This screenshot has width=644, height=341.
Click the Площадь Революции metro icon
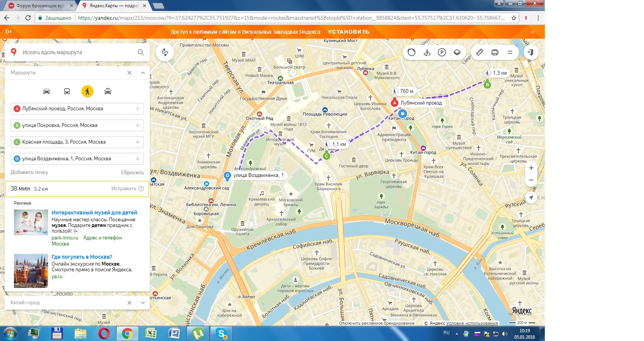coord(325,110)
